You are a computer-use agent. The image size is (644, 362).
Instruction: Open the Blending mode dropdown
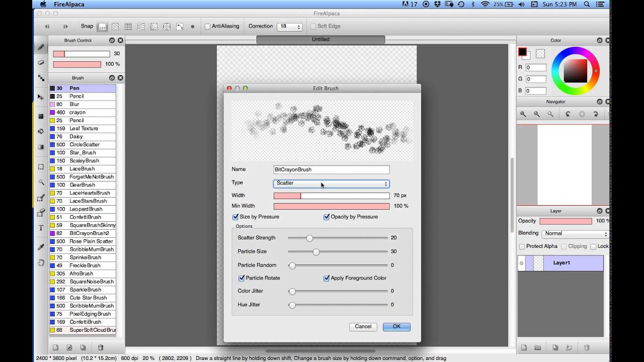coord(575,234)
